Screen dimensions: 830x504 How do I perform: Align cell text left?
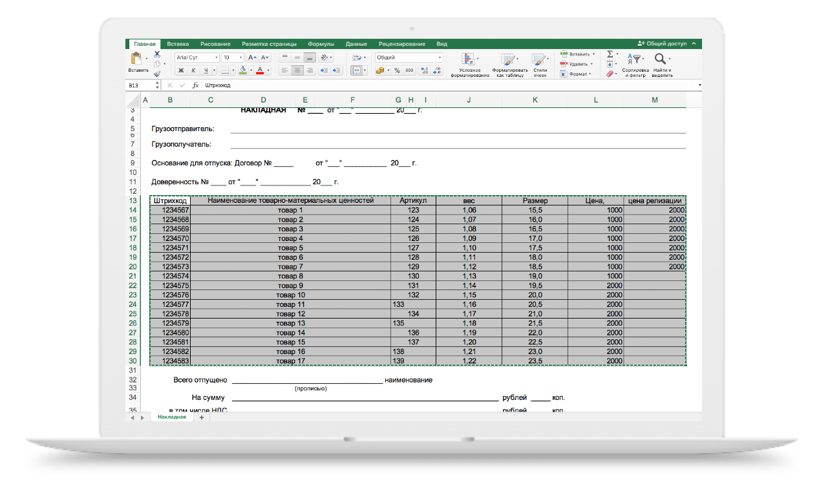[285, 70]
